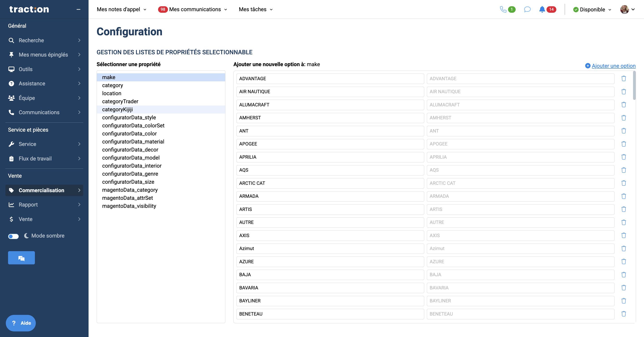This screenshot has height=337, width=644.
Task: Select the categoryKijiji property
Action: 117,110
